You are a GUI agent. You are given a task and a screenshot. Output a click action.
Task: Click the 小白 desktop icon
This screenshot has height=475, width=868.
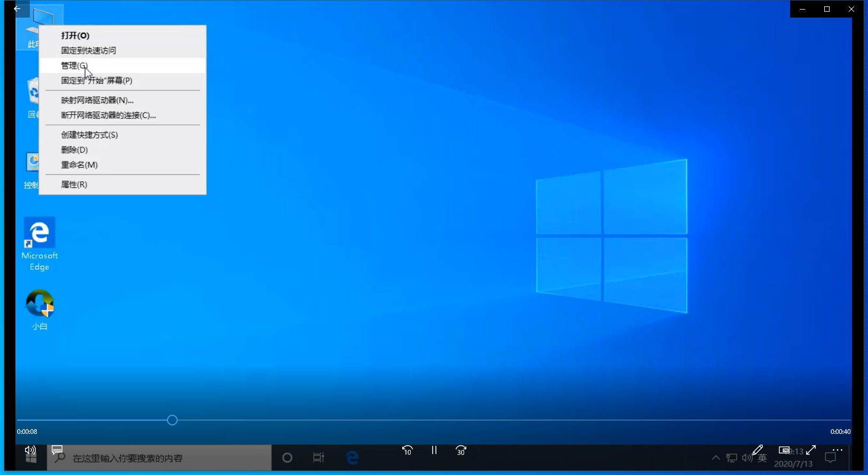39,310
